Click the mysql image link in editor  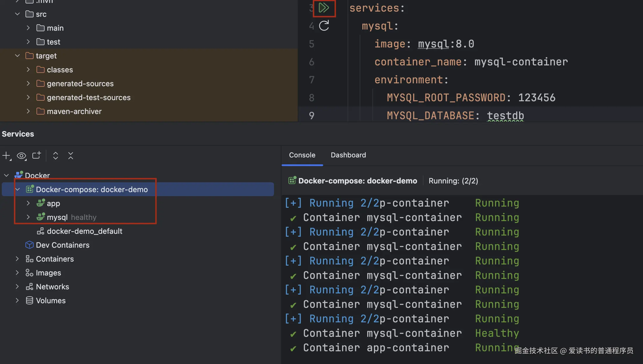coord(433,44)
